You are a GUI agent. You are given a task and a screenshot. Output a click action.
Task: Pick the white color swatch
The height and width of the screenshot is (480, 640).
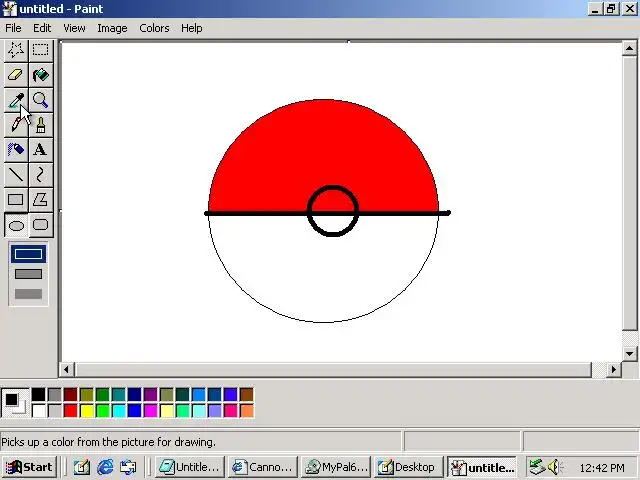(38, 411)
